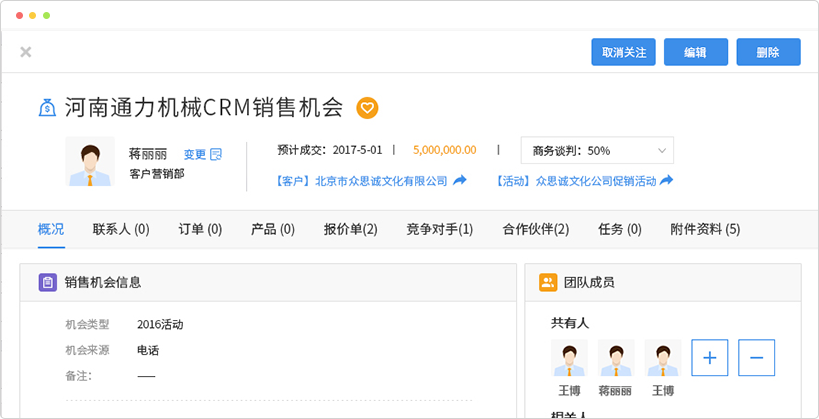Click the 编辑 button
The height and width of the screenshot is (419, 819).
coord(695,52)
